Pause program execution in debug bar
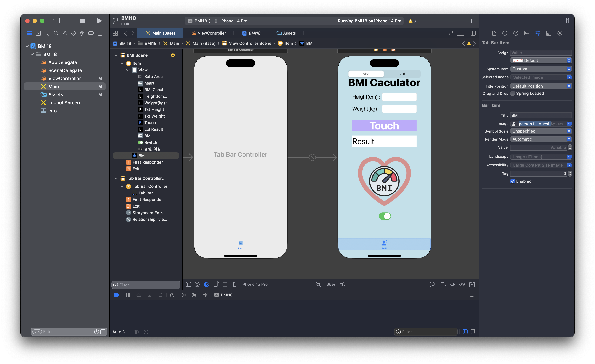The height and width of the screenshot is (364, 595). pyautogui.click(x=128, y=295)
